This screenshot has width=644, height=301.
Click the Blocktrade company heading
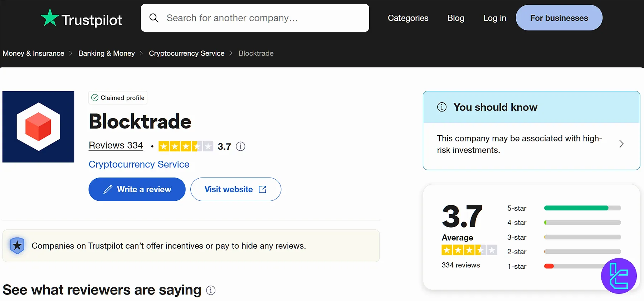140,122
